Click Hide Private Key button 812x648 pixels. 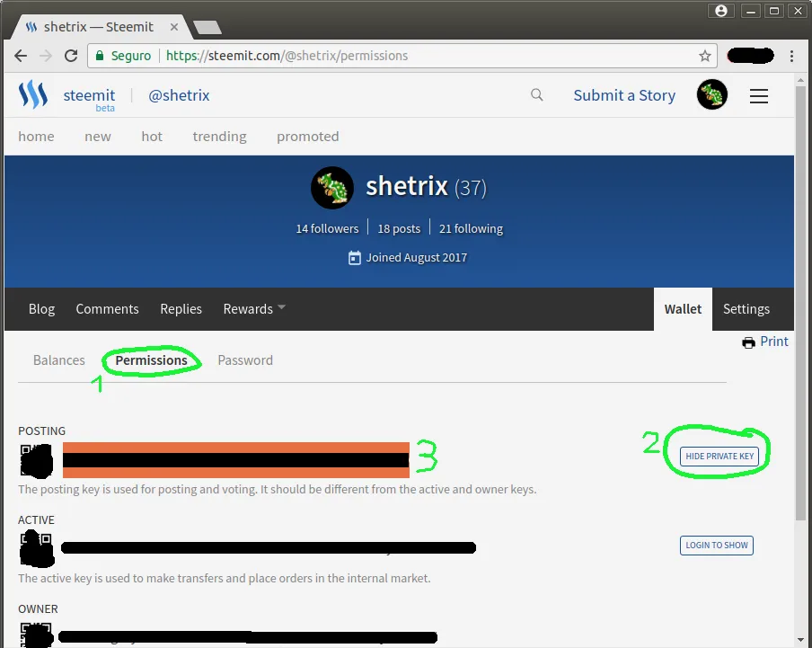click(719, 457)
